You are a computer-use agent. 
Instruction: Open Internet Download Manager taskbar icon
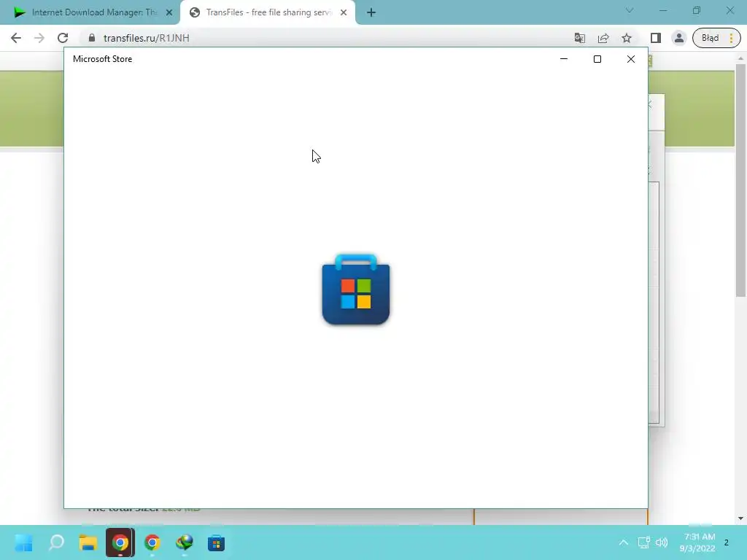184,542
